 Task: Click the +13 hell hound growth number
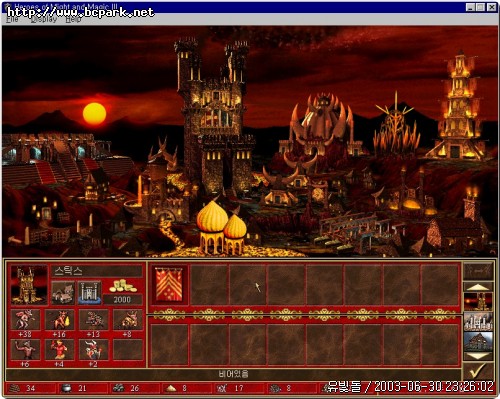click(93, 334)
